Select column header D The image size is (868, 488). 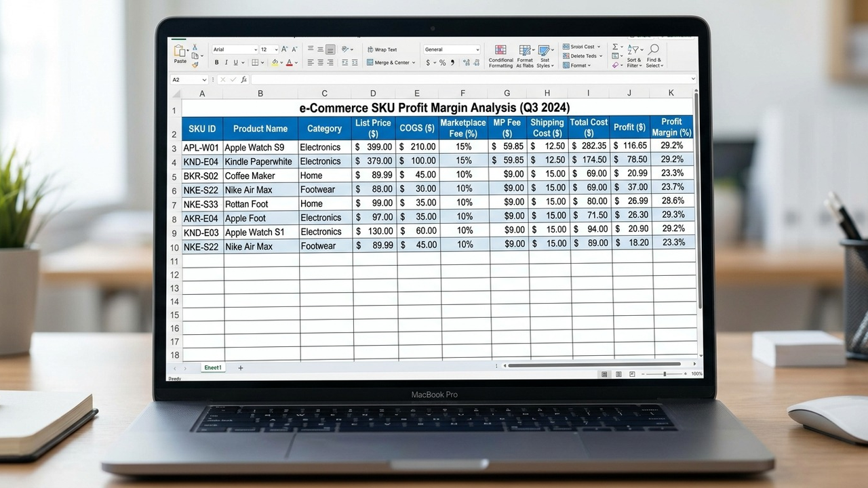coord(373,94)
